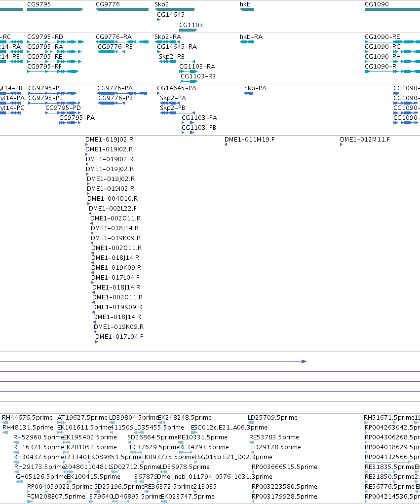Click EST RP003179928.5prime
The height and width of the screenshot is (504, 420).
284,497
